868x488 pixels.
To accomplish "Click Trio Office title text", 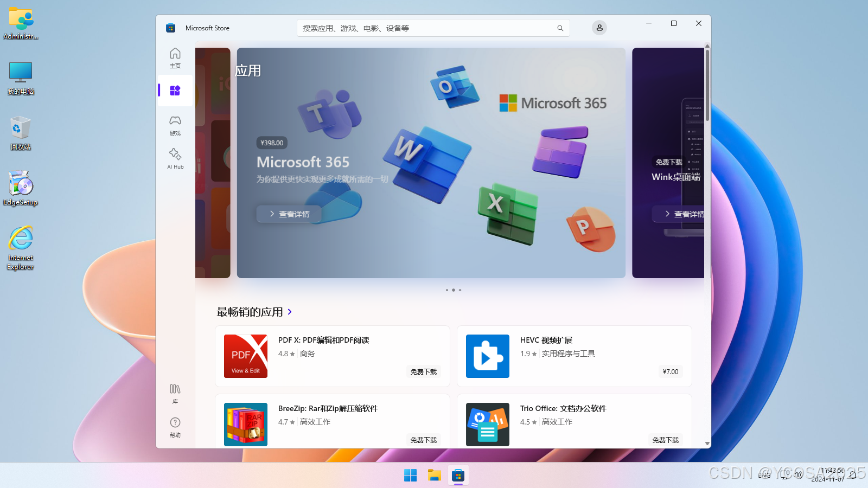I will tap(563, 408).
